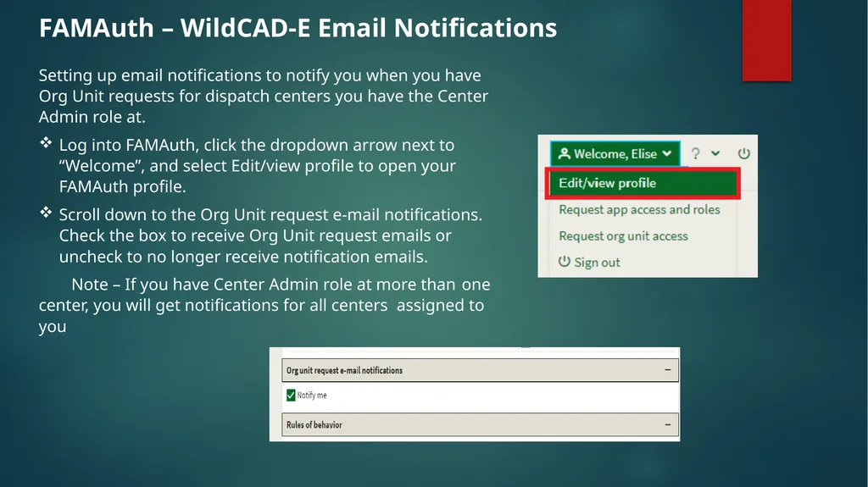Image resolution: width=868 pixels, height=487 pixels.
Task: Click the Sign out link
Action: click(597, 263)
